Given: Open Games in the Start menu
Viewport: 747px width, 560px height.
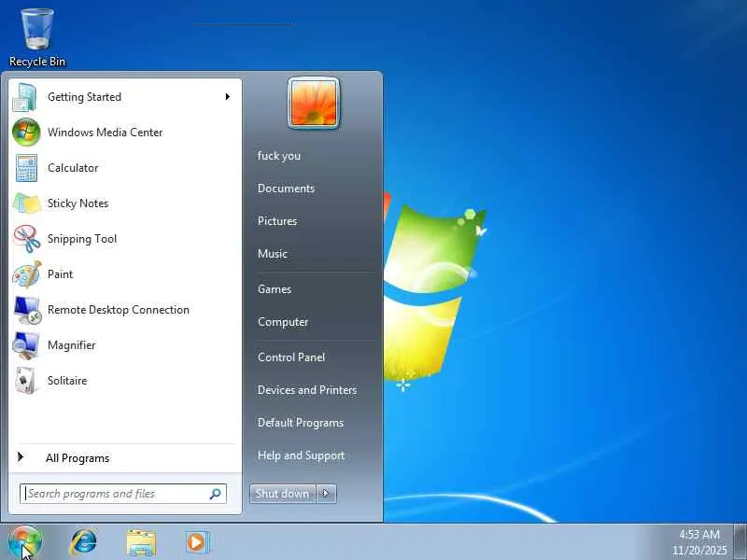Looking at the screenshot, I should (275, 289).
